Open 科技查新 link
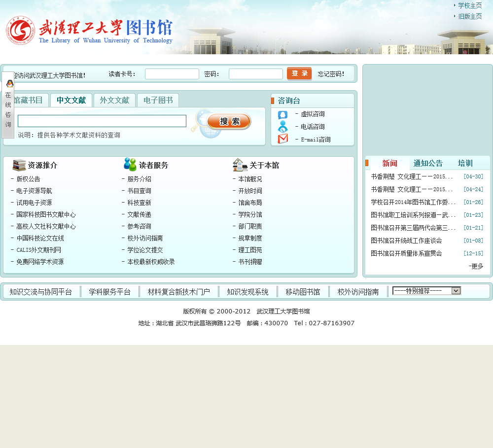The height and width of the screenshot is (448, 493). point(140,203)
